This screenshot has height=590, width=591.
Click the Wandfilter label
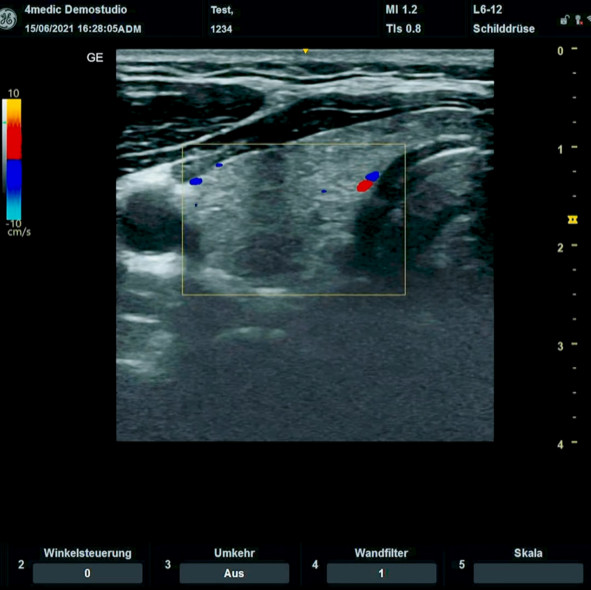coord(381,553)
